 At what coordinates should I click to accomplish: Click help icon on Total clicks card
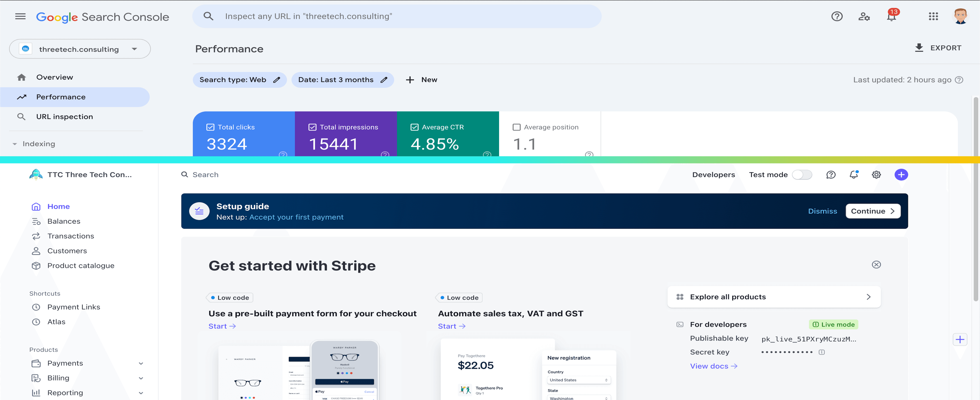coord(283,154)
